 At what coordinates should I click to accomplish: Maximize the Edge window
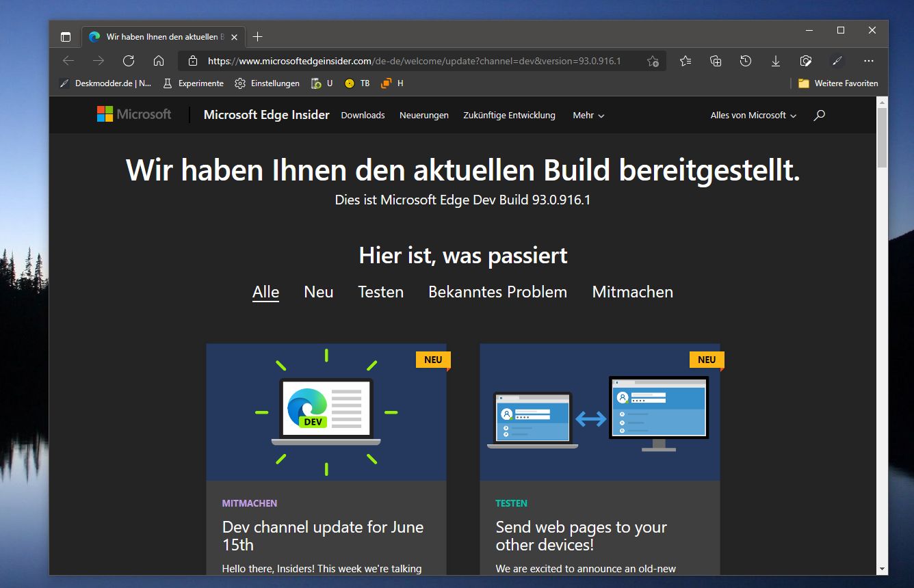pos(841,30)
